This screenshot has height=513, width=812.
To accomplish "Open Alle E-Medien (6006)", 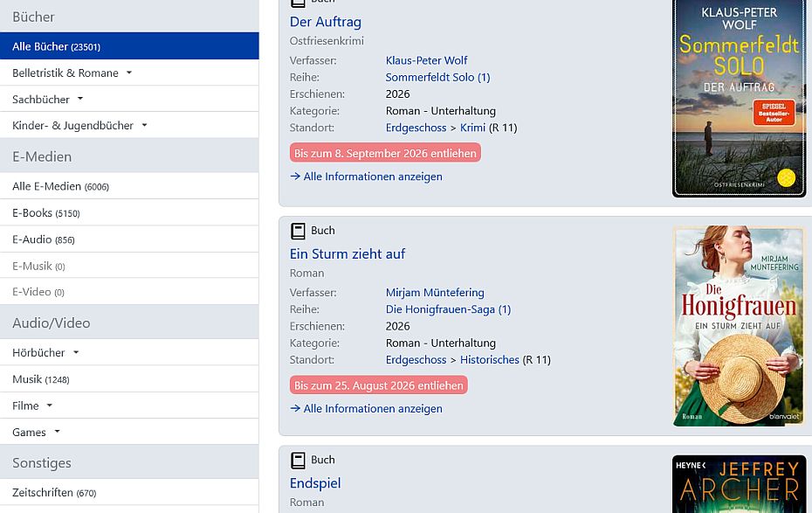I will tap(129, 186).
